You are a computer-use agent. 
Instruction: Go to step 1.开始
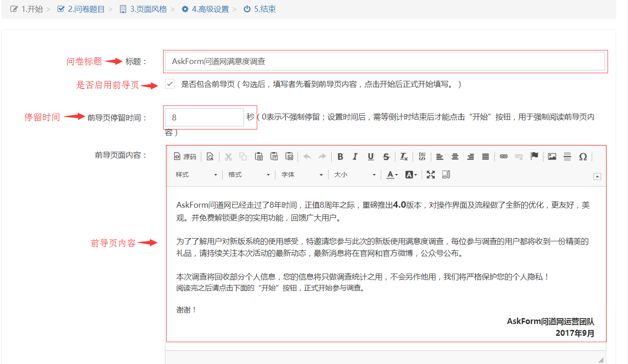(x=27, y=9)
